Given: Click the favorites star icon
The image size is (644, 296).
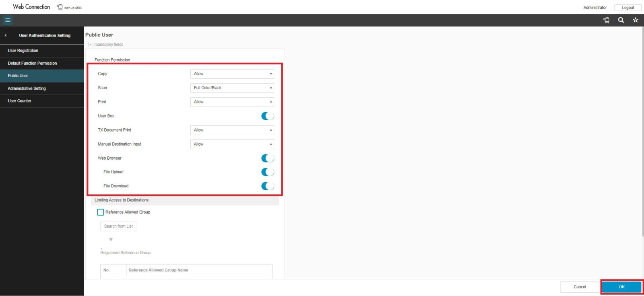Looking at the screenshot, I should coord(636,20).
